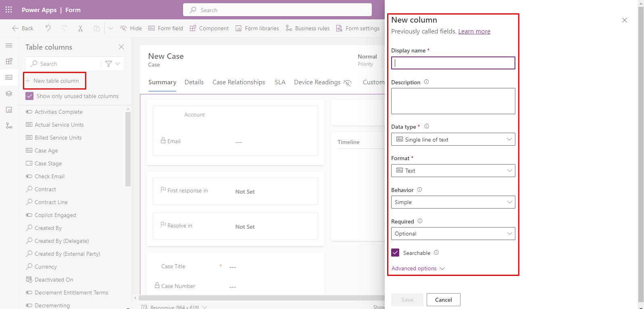Open Form settings

(x=358, y=28)
